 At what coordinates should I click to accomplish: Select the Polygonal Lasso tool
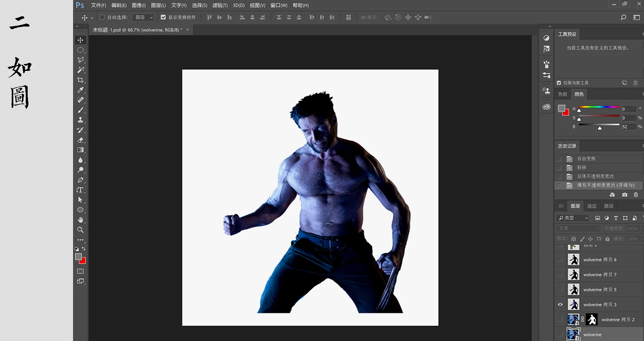tap(80, 60)
